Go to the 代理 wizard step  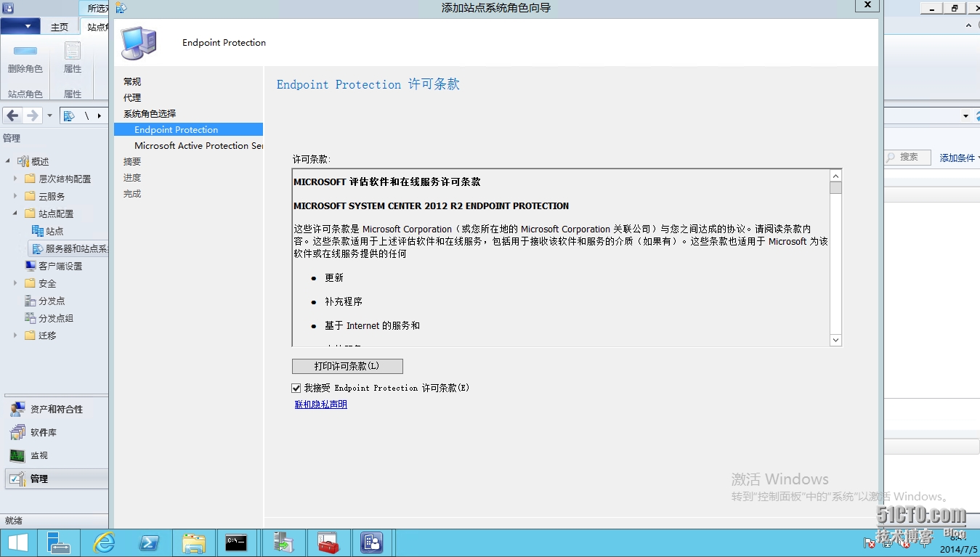tap(132, 98)
